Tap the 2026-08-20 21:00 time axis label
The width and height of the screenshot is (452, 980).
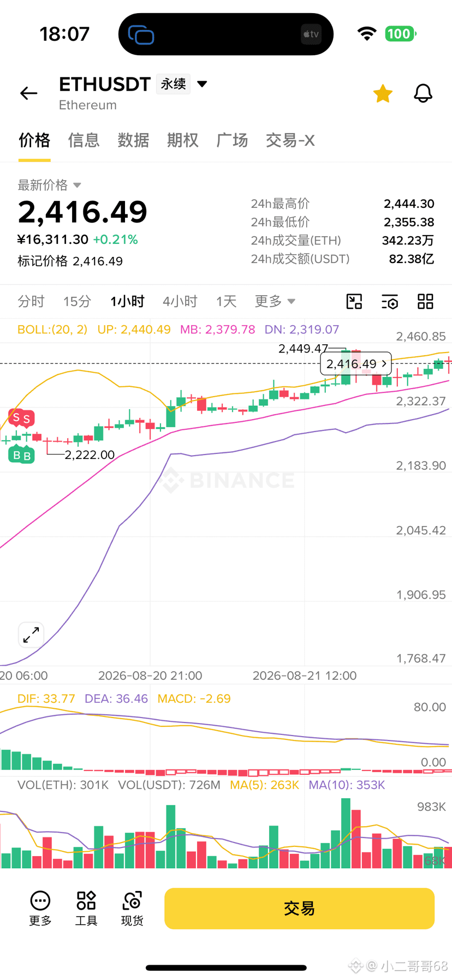150,676
